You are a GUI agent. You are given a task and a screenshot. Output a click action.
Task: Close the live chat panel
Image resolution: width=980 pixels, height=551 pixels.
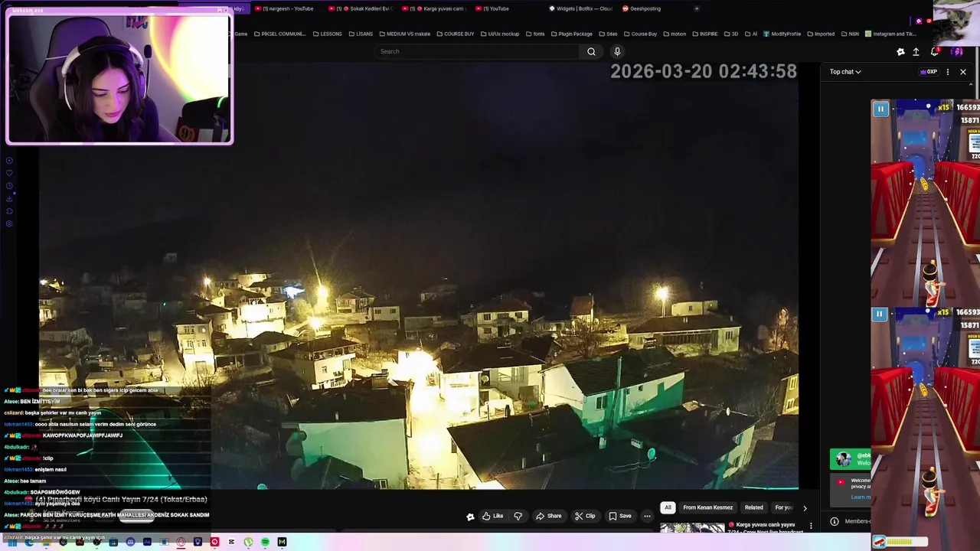963,72
